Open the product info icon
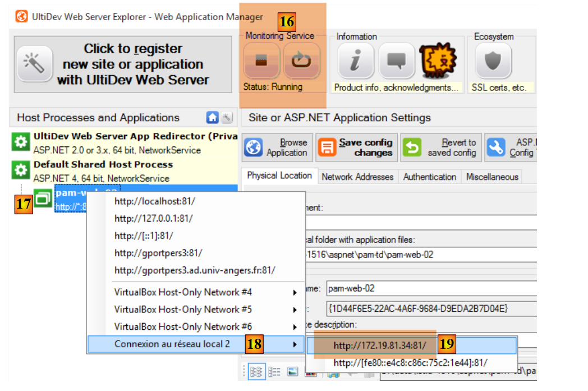Screen dimensions: 588x391 pyautogui.click(x=355, y=61)
